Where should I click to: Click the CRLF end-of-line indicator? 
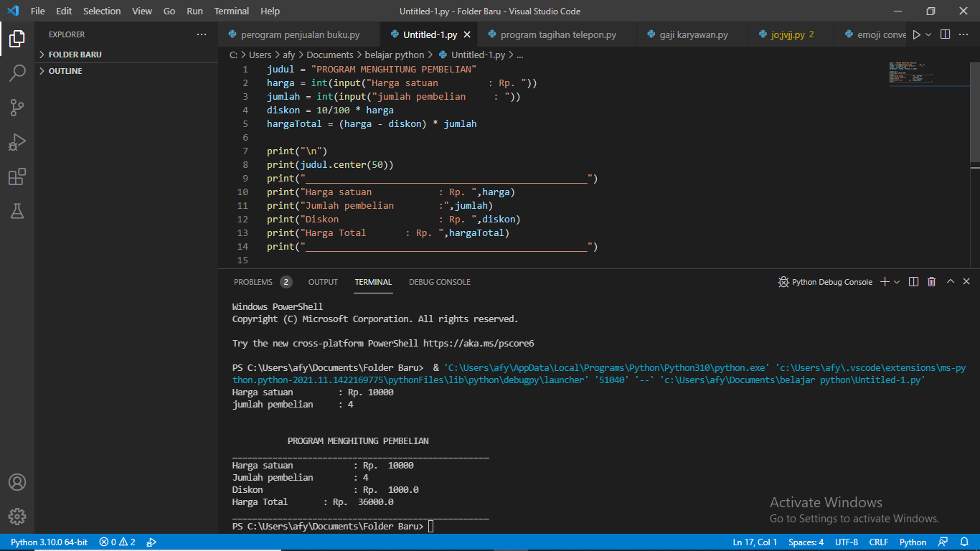click(x=879, y=542)
